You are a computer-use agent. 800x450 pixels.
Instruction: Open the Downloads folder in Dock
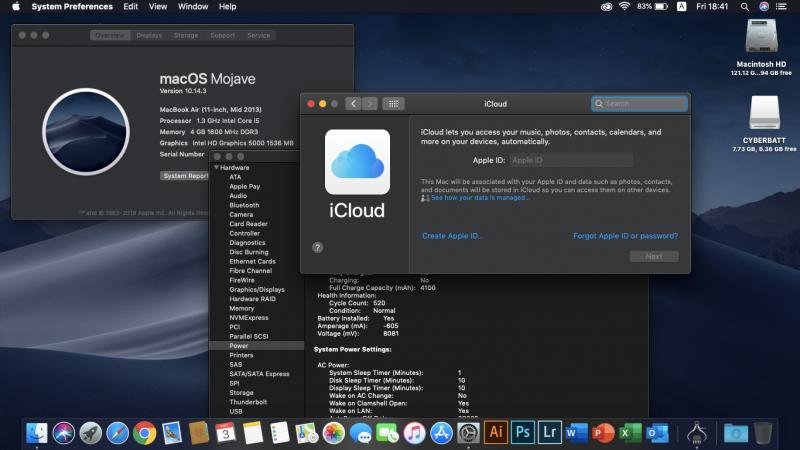(x=736, y=433)
